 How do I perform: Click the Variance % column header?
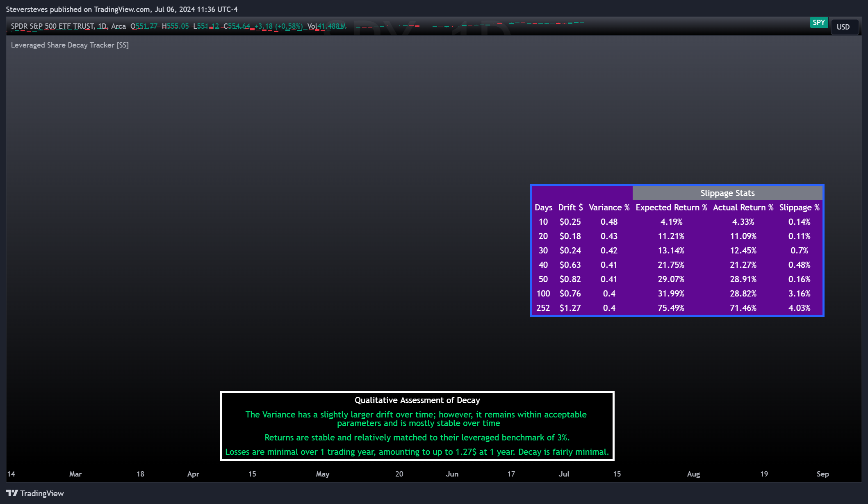point(609,208)
